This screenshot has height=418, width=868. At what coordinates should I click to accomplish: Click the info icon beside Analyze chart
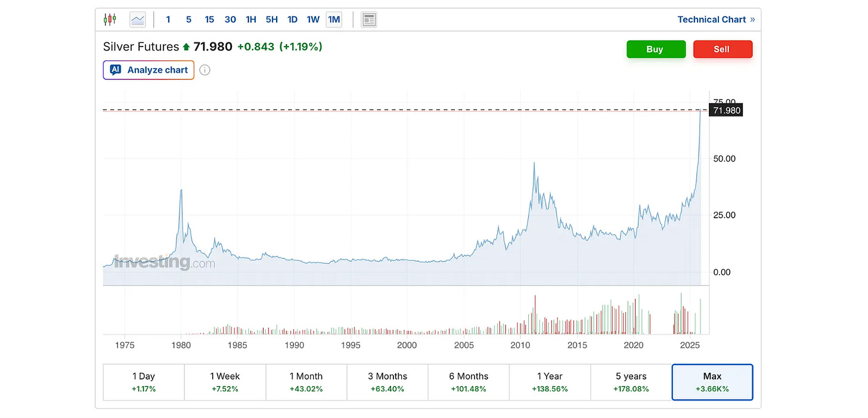coord(204,70)
